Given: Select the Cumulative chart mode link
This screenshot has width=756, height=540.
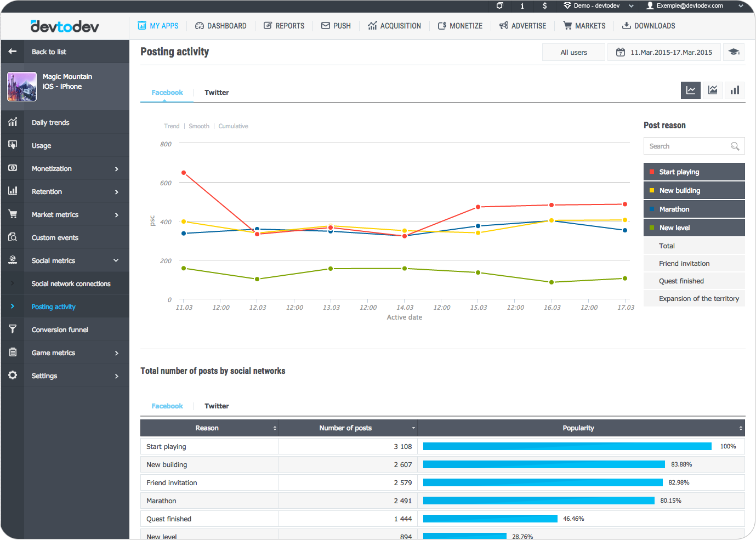Looking at the screenshot, I should (x=233, y=126).
